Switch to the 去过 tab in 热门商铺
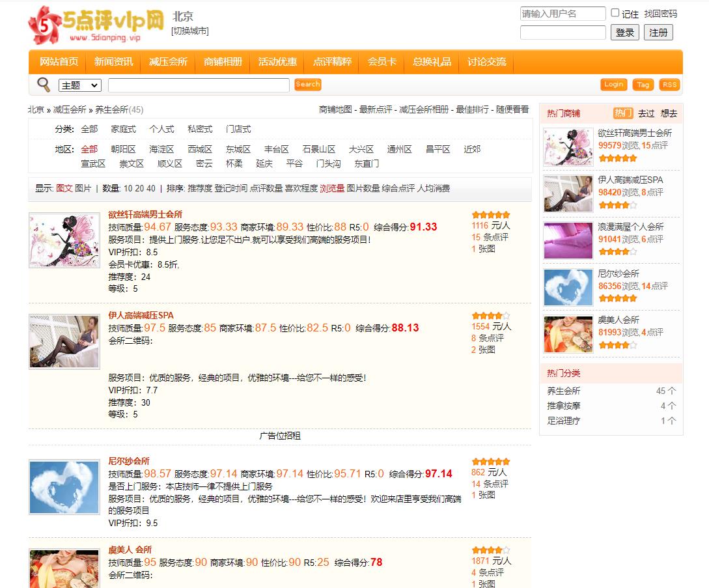This screenshot has width=709, height=588. point(646,113)
